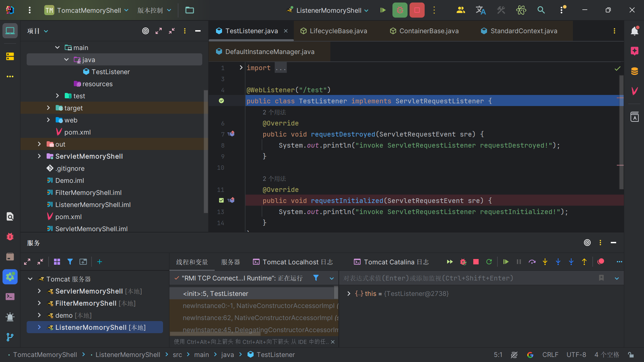Rerun the debug session icon

[489, 262]
